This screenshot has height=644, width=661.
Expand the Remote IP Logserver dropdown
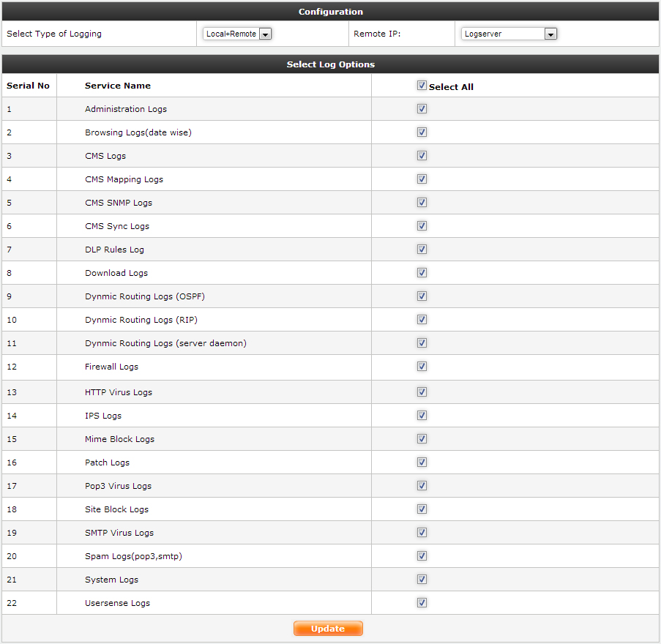509,34
